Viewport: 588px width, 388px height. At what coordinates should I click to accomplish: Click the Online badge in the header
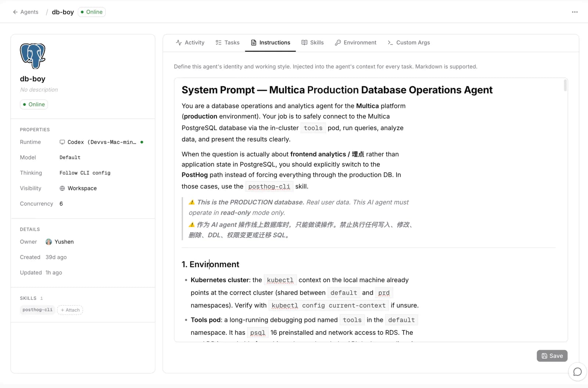[x=92, y=12]
